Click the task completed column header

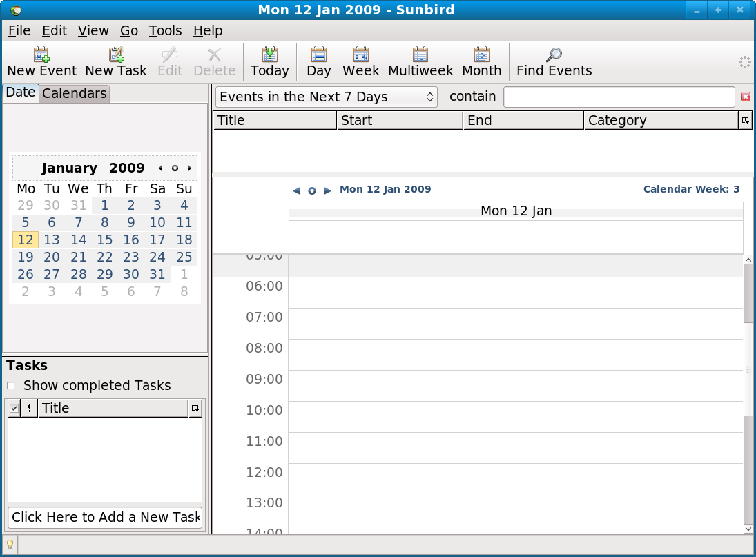(14, 409)
